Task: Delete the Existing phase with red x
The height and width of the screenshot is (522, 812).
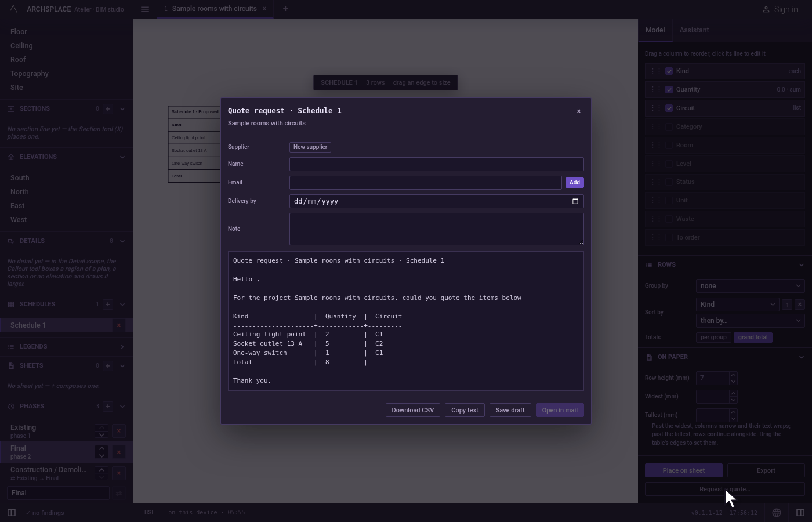Action: [119, 431]
